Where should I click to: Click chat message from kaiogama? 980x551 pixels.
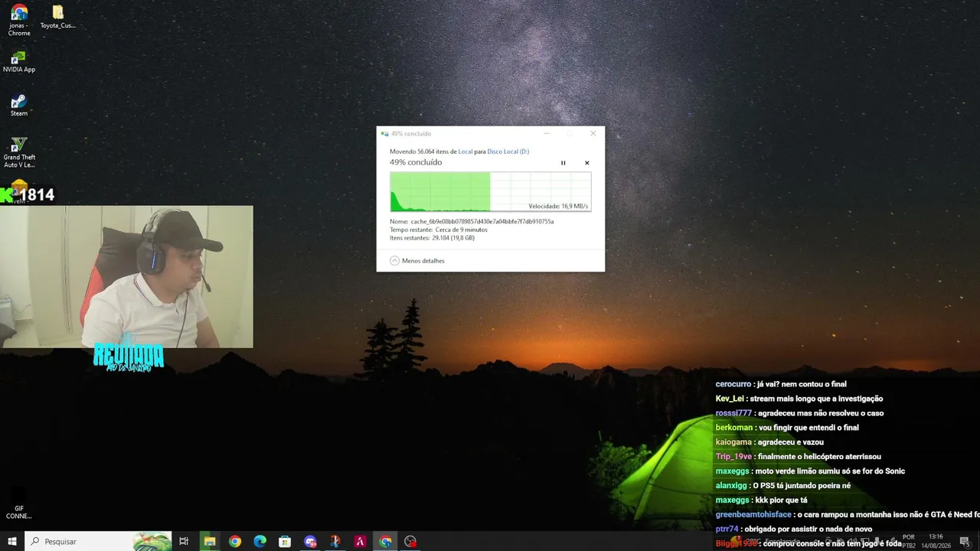point(769,442)
